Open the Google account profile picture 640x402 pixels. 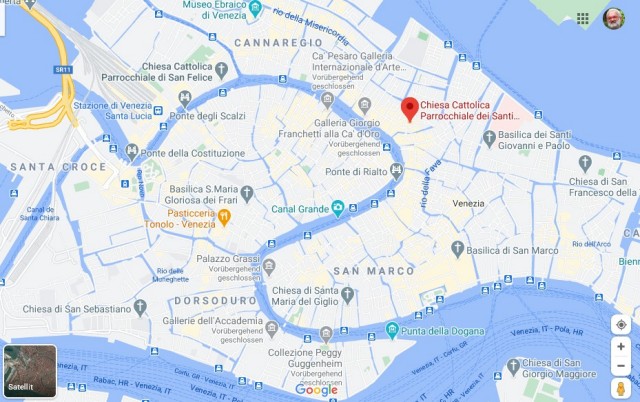(x=614, y=18)
